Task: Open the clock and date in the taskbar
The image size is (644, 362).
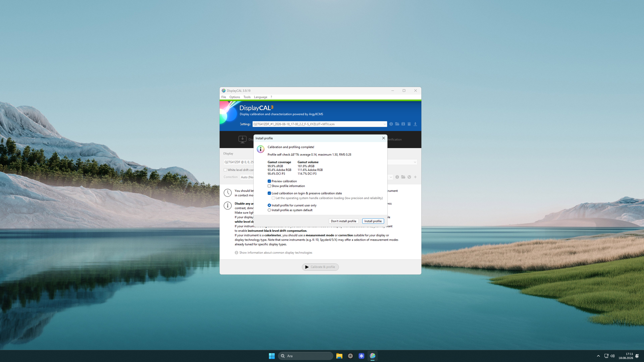Action: [626, 356]
